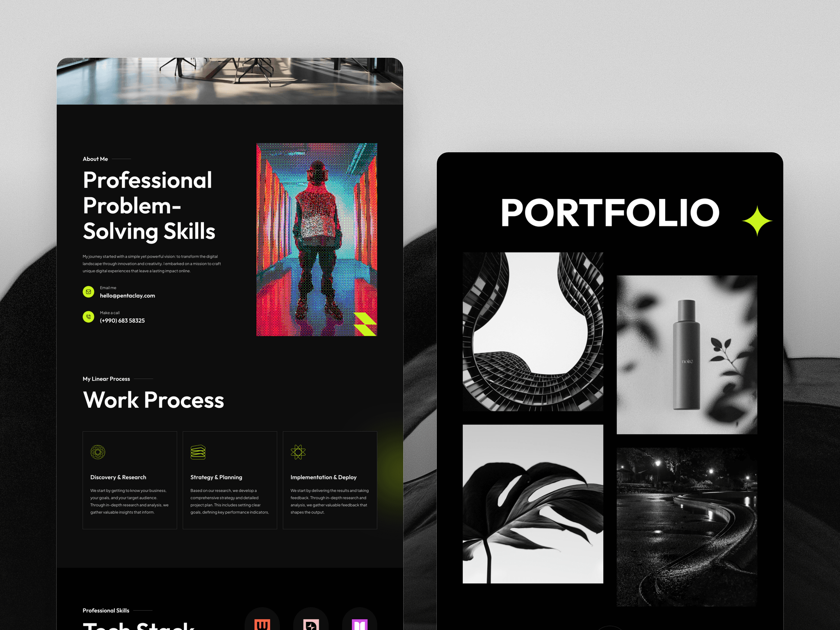Open the curved building architecture thumbnail
The width and height of the screenshot is (840, 630).
pos(533,331)
